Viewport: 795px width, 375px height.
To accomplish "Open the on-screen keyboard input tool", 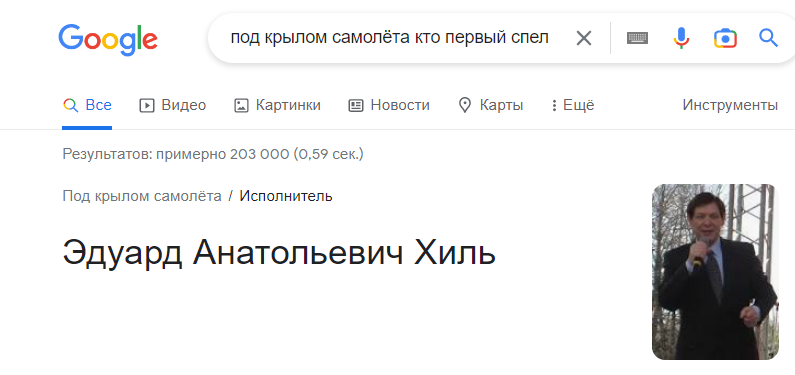I will pyautogui.click(x=637, y=38).
